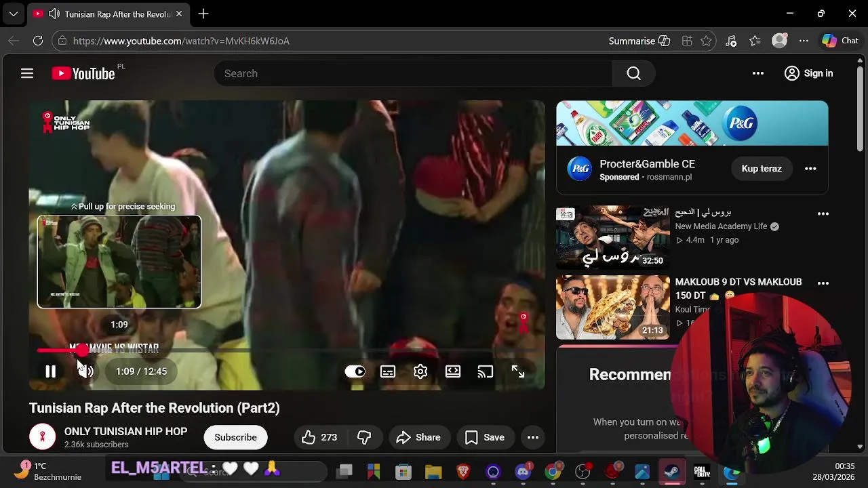868x488 pixels.
Task: Open Google Chrome from taskbar
Action: 553,471
